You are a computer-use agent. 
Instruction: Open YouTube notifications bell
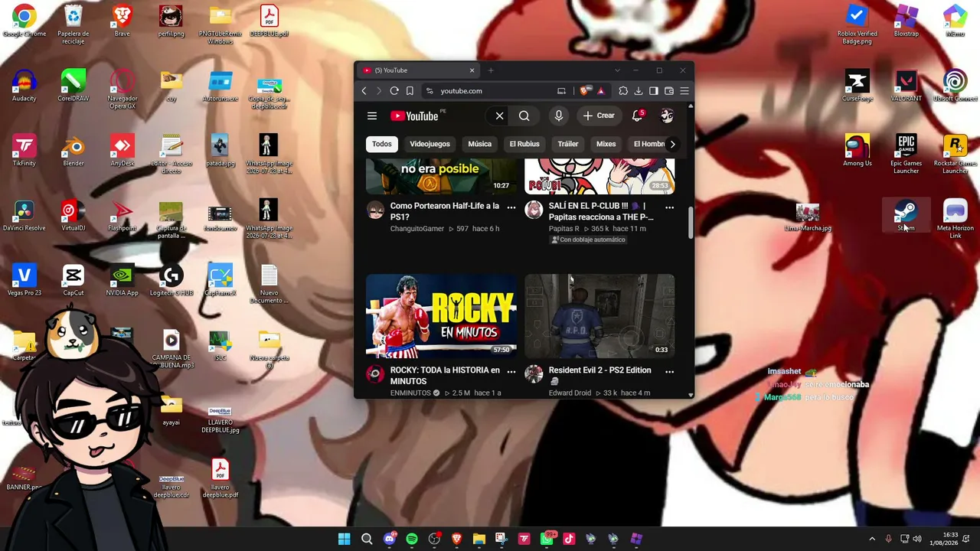(x=637, y=116)
